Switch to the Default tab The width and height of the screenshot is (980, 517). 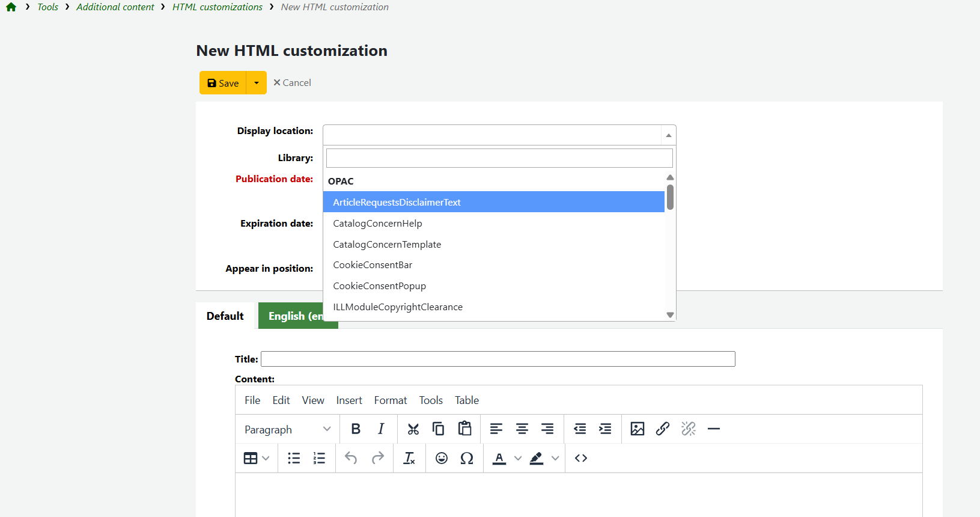(225, 316)
